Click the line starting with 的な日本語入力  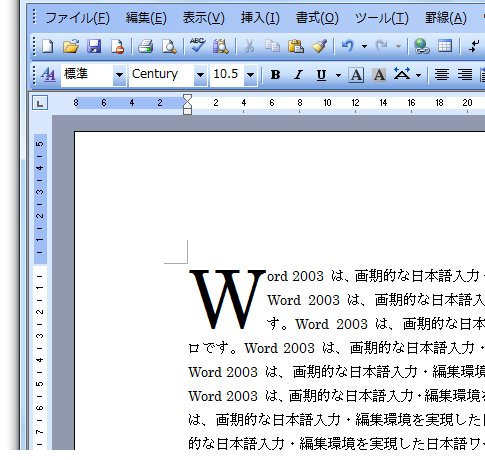coord(336,444)
